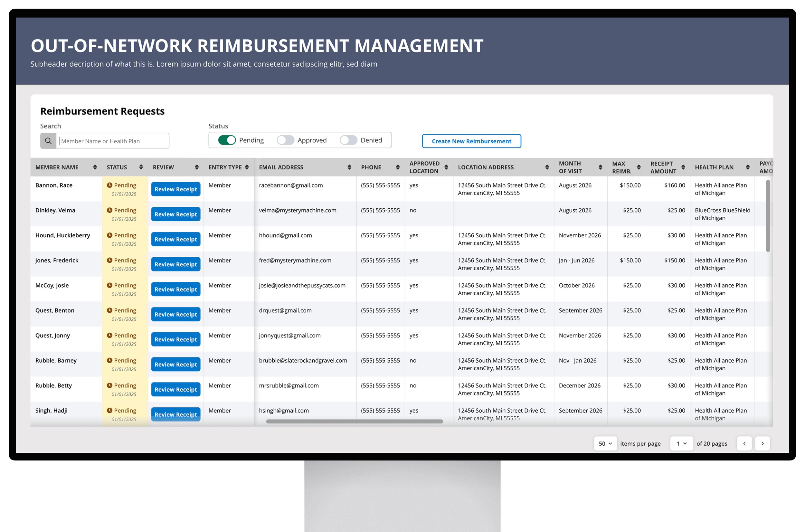Click the horizontal table scrollbar
Viewport: 805px width, 532px height.
[355, 422]
